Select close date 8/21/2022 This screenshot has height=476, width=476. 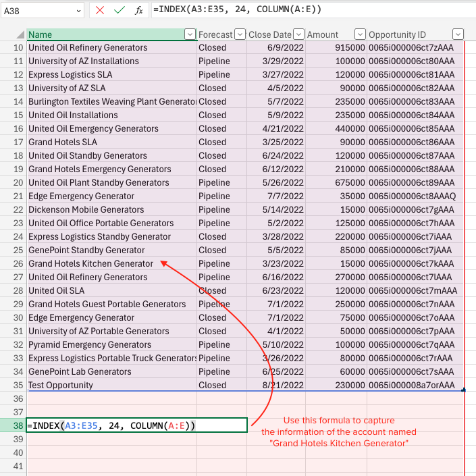(276, 385)
